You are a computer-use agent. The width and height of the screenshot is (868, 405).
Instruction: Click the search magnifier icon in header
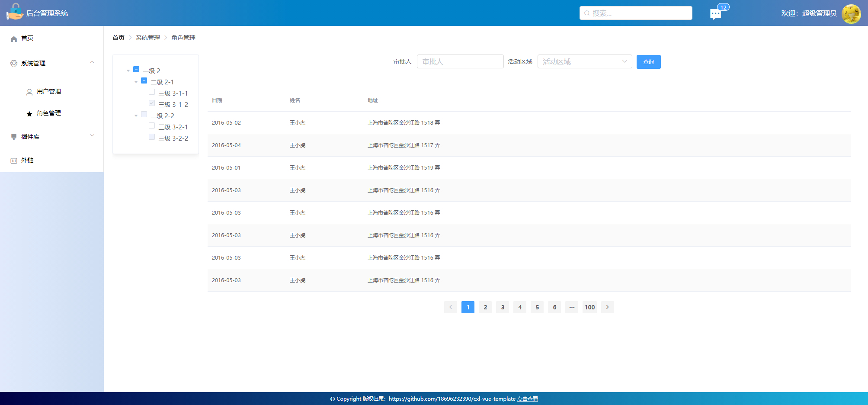587,13
